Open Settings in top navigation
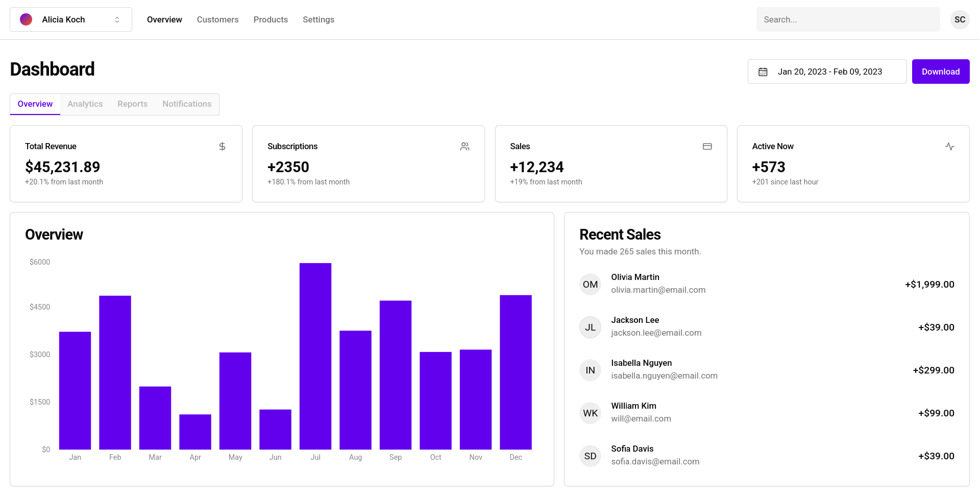Image resolution: width=980 pixels, height=492 pixels. [318, 19]
